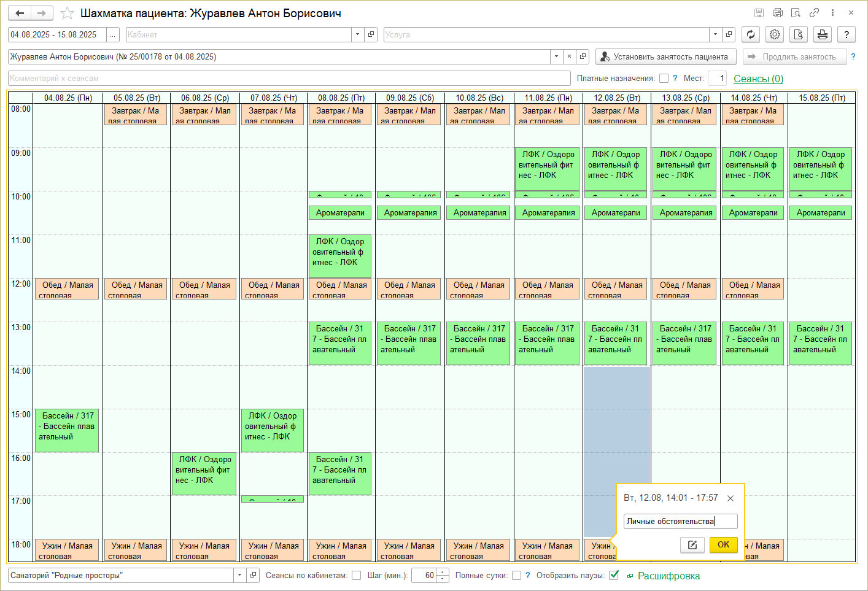Viewport: 868px width, 591px height.
Task: Open period selection ellipsis button
Action: point(112,35)
